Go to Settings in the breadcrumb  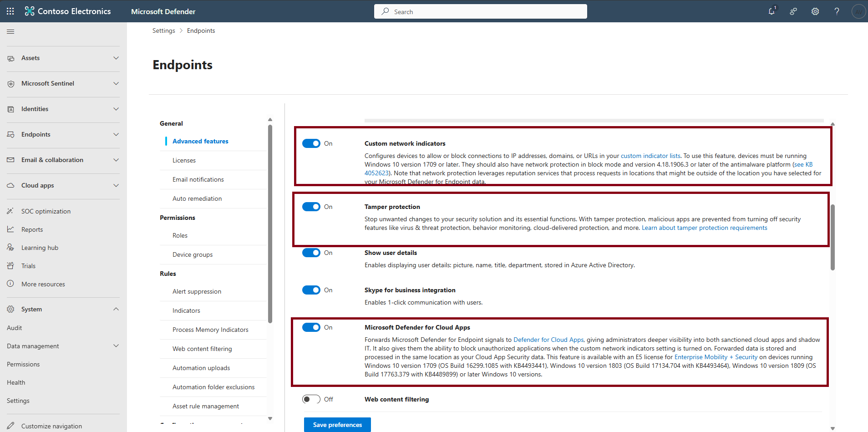(163, 30)
